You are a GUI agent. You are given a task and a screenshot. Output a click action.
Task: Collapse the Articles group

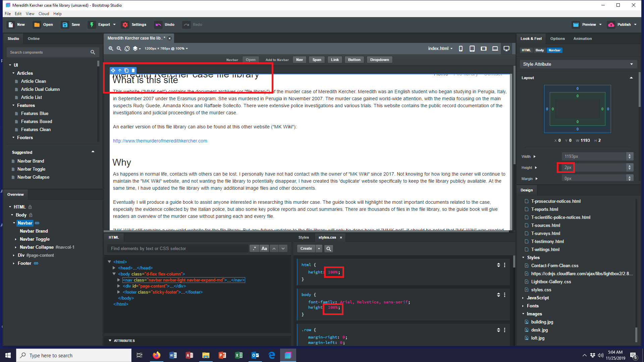(x=13, y=73)
